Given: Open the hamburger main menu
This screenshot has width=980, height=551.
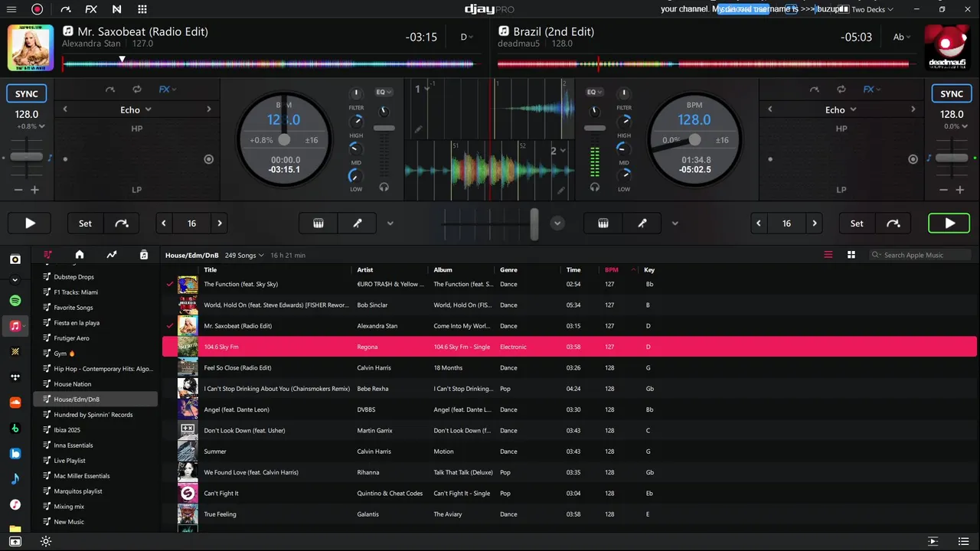Looking at the screenshot, I should [11, 9].
